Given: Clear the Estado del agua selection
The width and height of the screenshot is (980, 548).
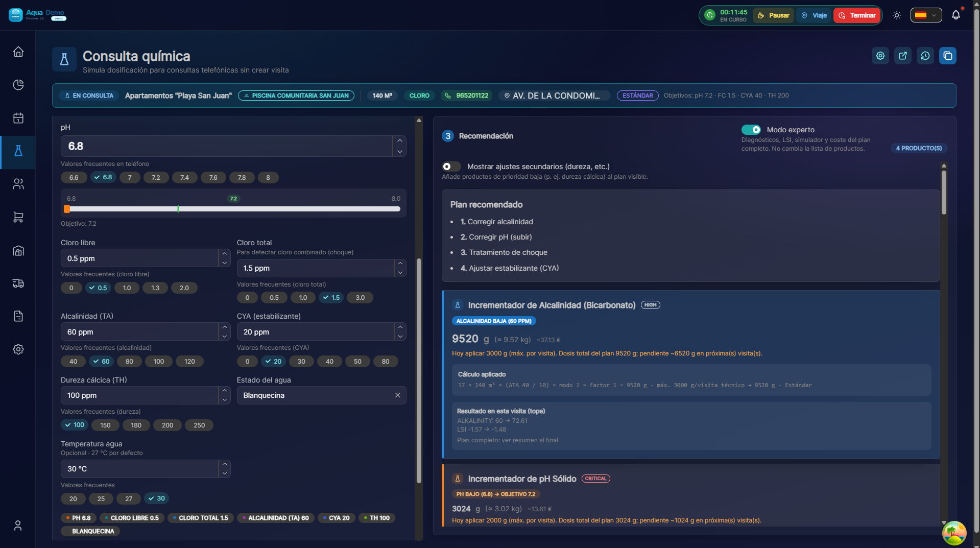Looking at the screenshot, I should [x=398, y=395].
